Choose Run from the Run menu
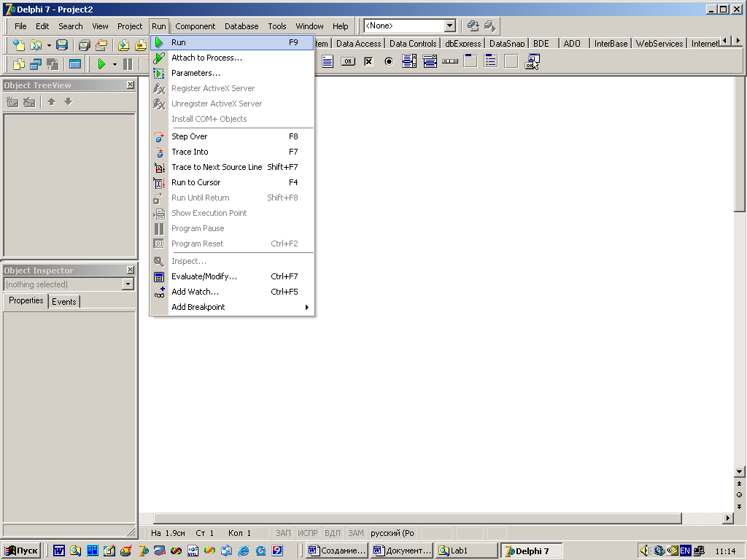747x560 pixels. 233,42
